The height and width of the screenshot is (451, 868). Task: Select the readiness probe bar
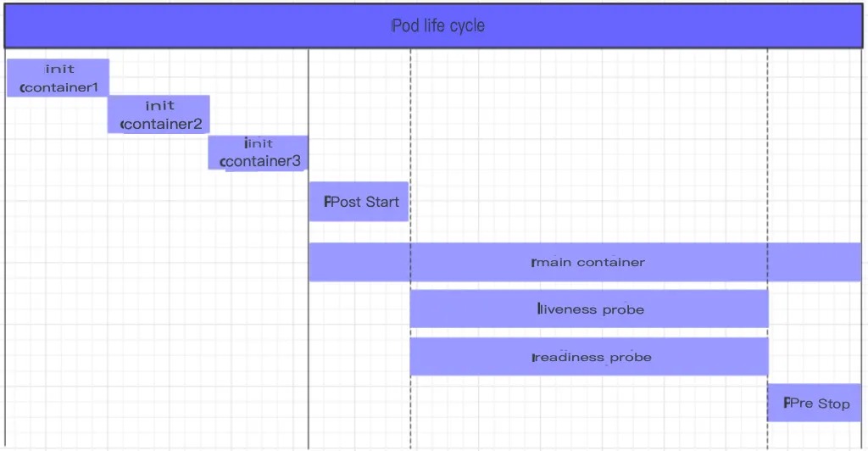589,357
